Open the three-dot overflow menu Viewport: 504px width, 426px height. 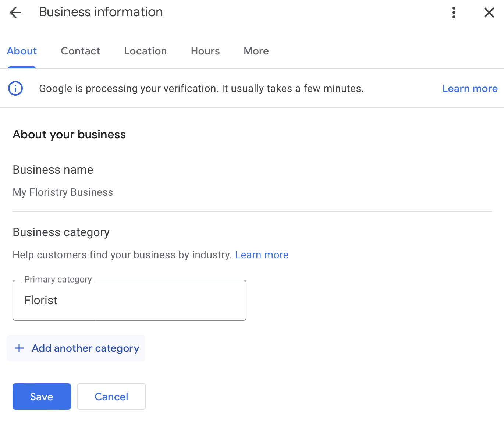pos(454,12)
